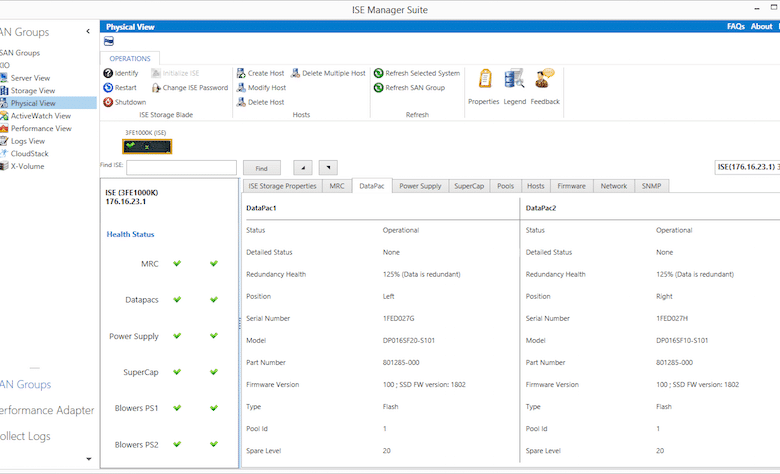Click DataPac1 model DP016SF20-S101
This screenshot has height=474, width=780.
[x=409, y=340]
